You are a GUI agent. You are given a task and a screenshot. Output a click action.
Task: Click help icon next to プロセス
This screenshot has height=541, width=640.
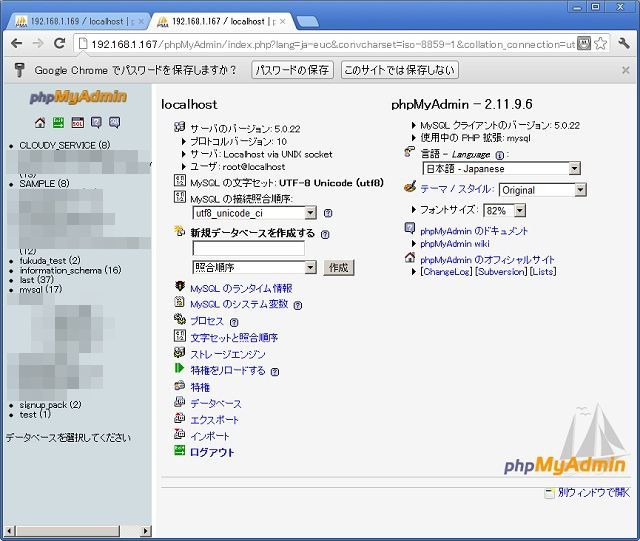point(234,322)
